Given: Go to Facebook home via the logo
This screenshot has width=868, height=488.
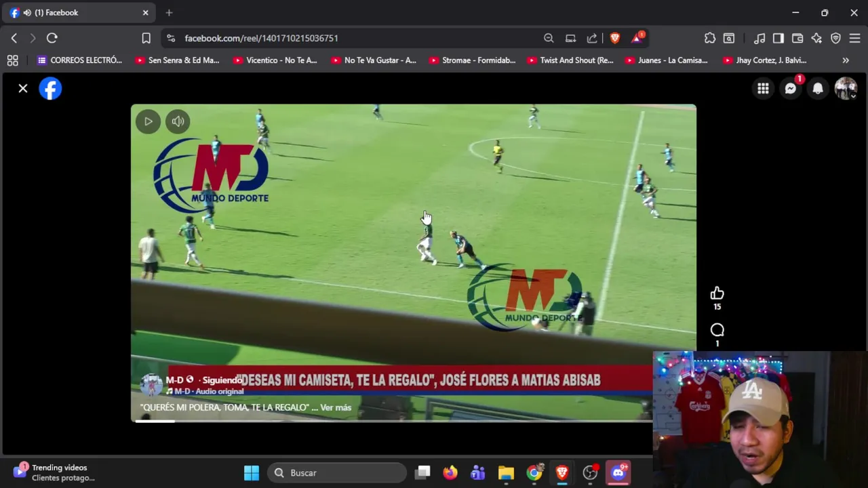Looking at the screenshot, I should (x=50, y=89).
